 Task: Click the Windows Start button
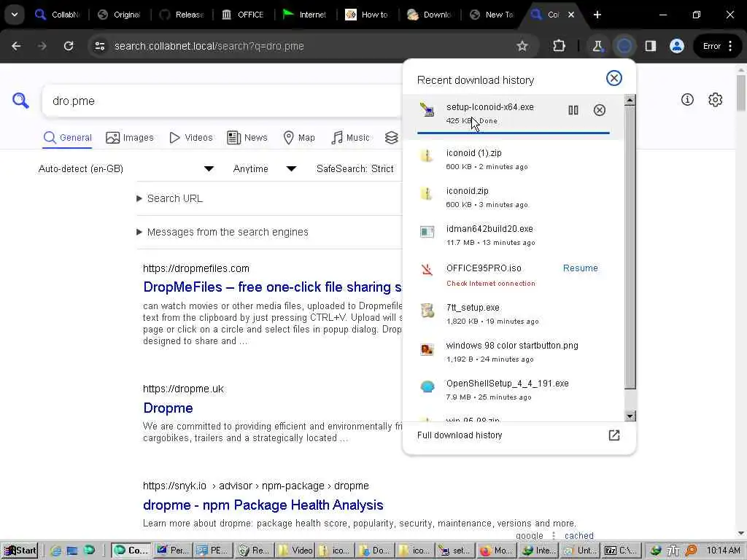20,551
